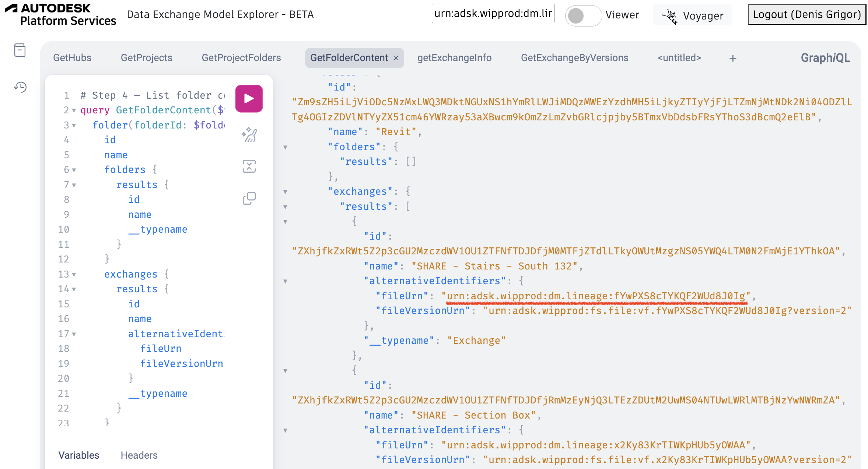Collapse query line 2 fold arrow
Screen dimensions: 868x469
tap(74, 110)
